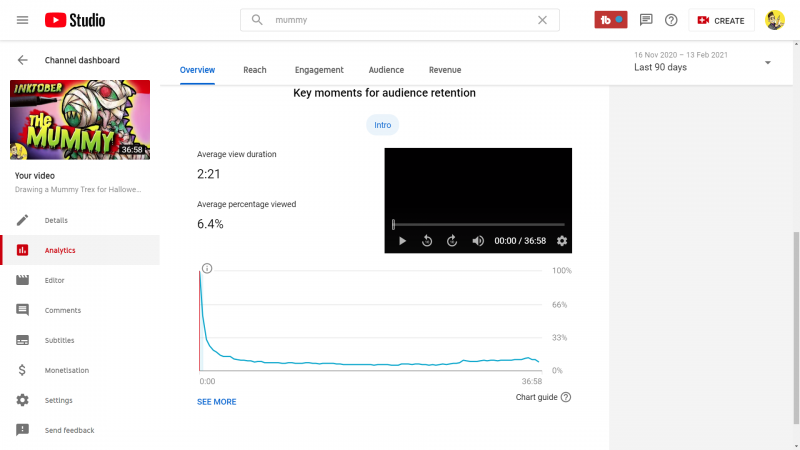Screen dimensions: 800x450
Task: Open video player settings gear
Action: [x=561, y=241]
